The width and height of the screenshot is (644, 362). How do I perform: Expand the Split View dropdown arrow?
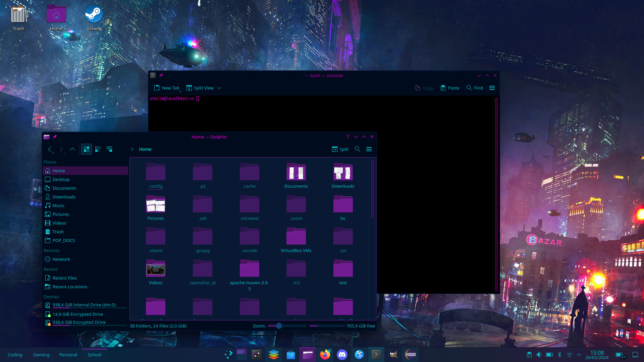[x=219, y=88]
